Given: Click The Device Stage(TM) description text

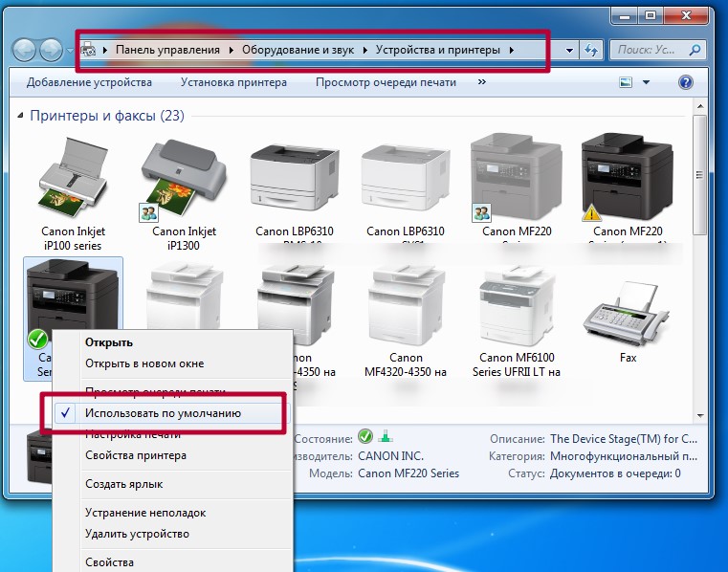Looking at the screenshot, I should click(624, 439).
